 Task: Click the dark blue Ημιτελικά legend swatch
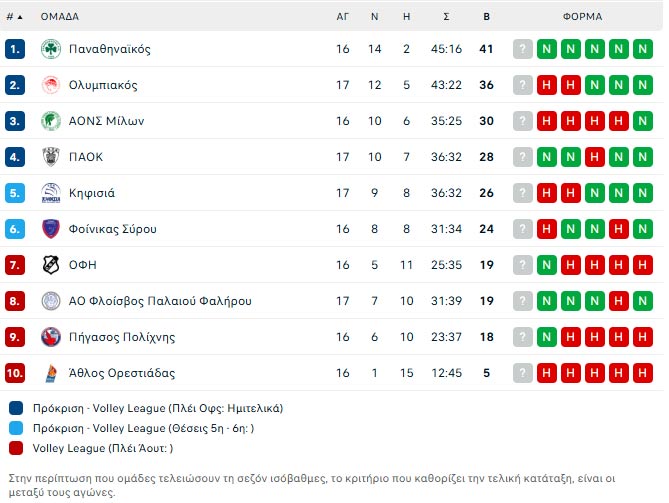(x=16, y=408)
